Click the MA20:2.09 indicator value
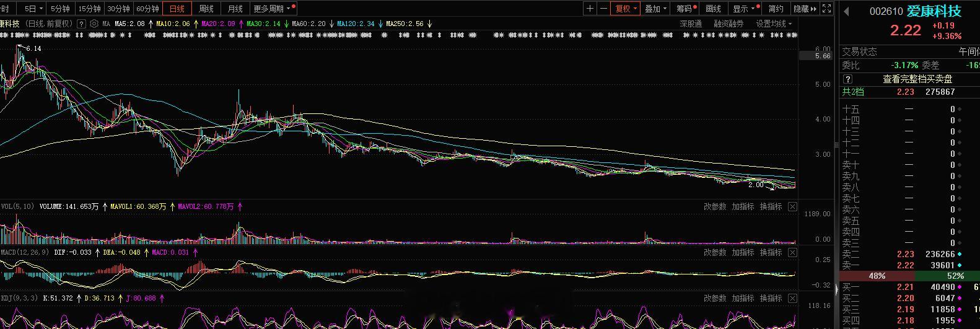Screen dimensions: 980x329 (218, 24)
